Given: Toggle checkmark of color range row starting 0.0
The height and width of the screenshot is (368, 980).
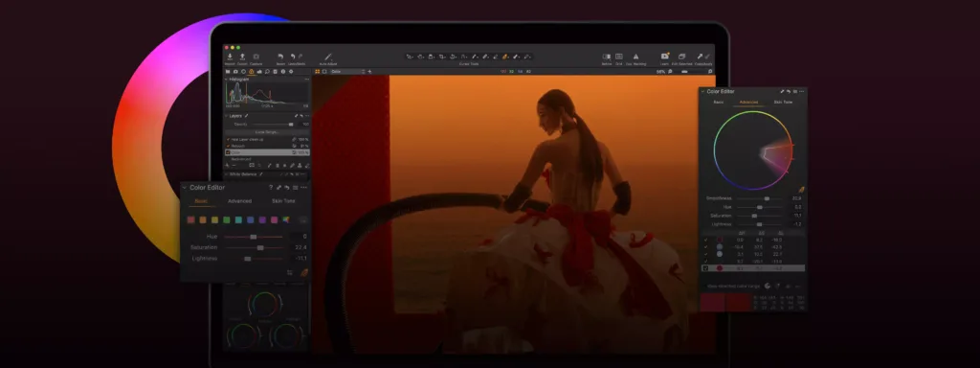Looking at the screenshot, I should point(705,240).
